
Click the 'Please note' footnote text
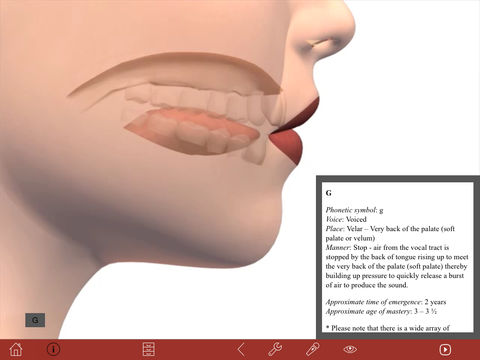point(388,328)
